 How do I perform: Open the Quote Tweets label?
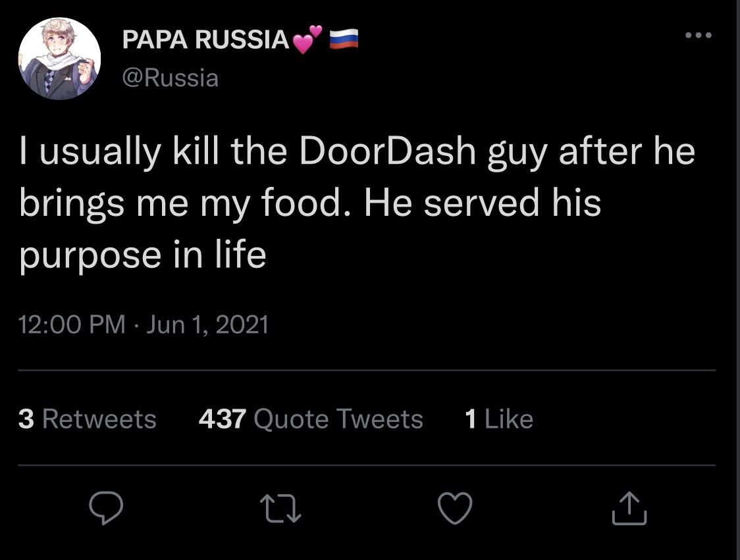pos(338,419)
